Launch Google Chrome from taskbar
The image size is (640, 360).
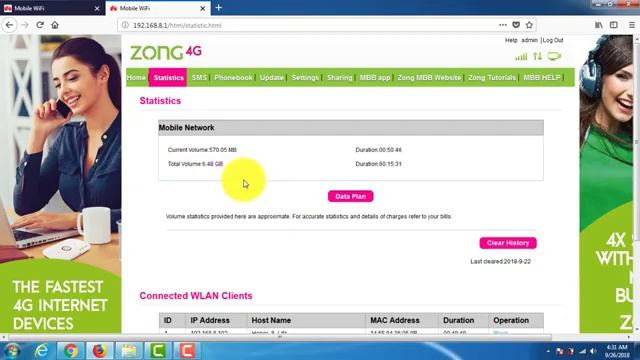click(71, 351)
